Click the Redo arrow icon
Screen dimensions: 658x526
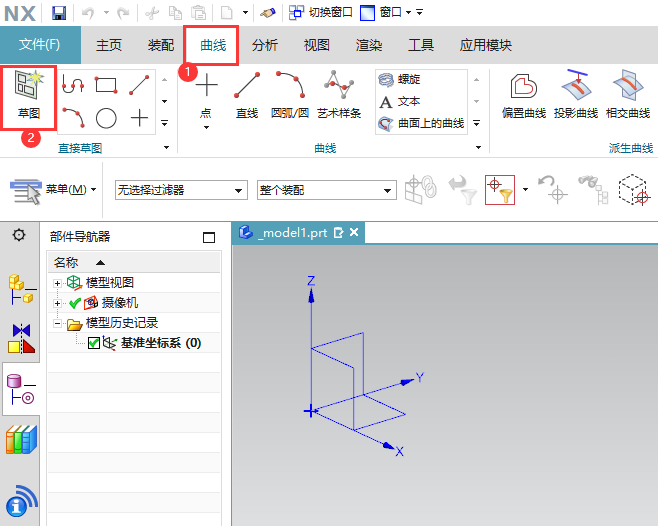123,13
